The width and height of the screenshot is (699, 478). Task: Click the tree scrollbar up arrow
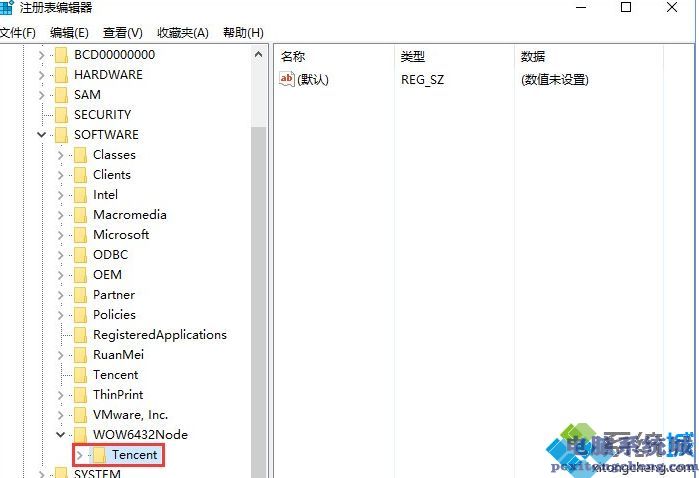258,55
